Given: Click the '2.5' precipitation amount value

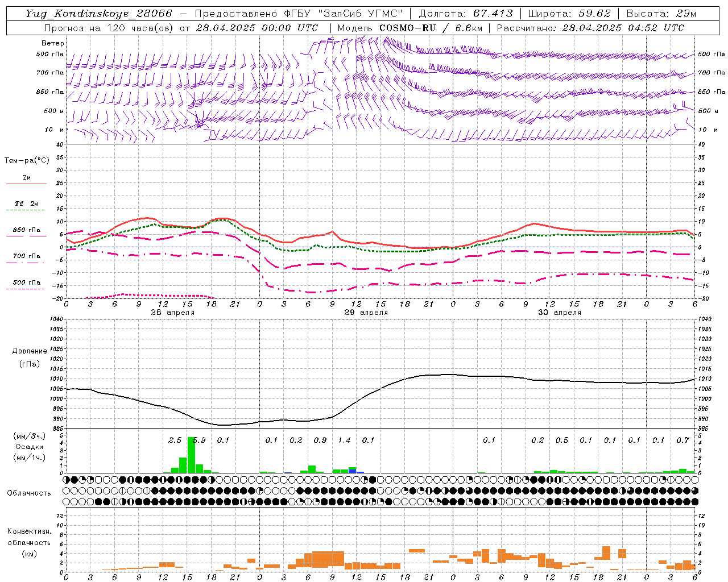Looking at the screenshot, I should click(175, 440).
